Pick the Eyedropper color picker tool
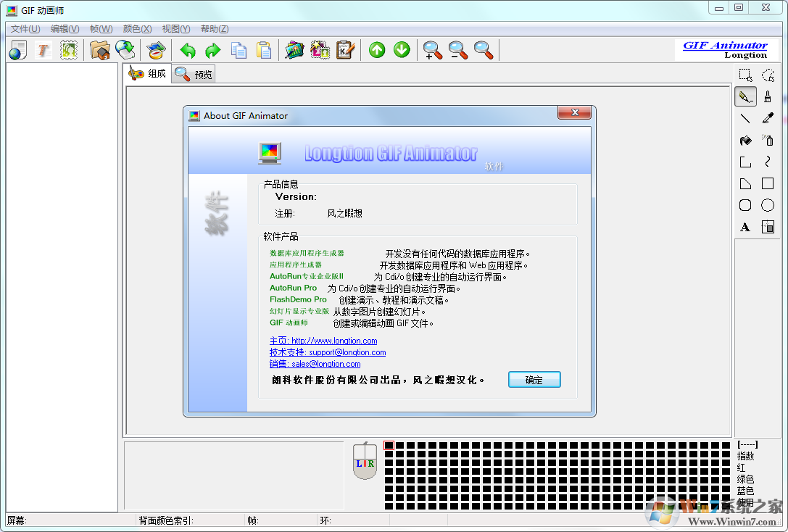 [x=768, y=117]
